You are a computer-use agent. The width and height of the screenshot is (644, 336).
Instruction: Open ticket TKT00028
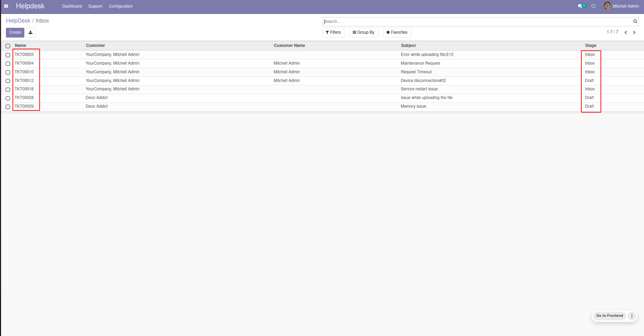coord(24,98)
